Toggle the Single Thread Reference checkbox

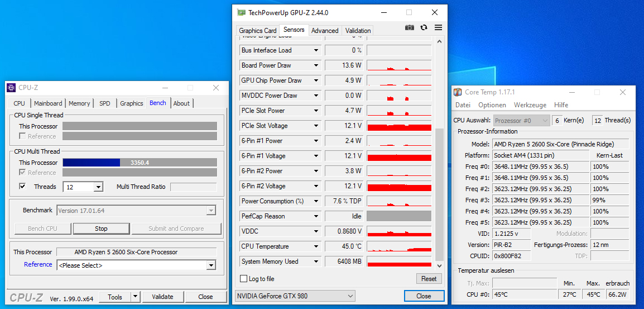(22, 136)
